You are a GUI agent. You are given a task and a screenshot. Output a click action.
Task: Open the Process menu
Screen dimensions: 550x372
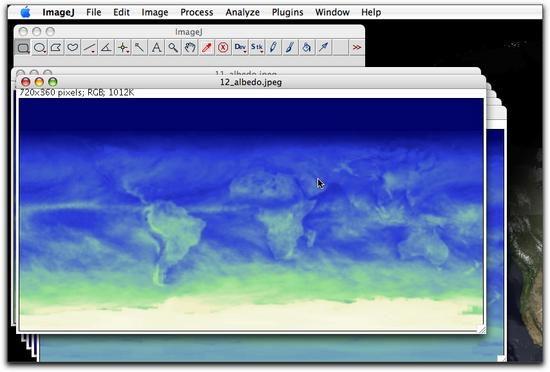coord(196,12)
